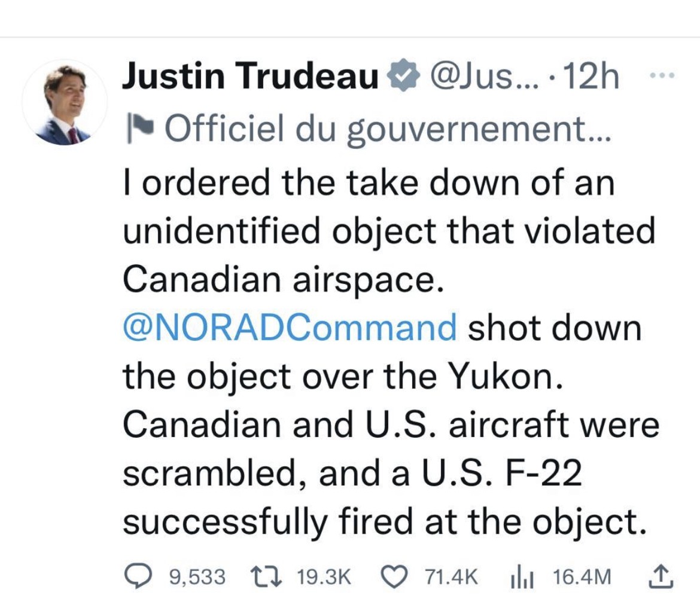Click the Officiel du gouvernement label
The image size is (700, 611).
388,129
